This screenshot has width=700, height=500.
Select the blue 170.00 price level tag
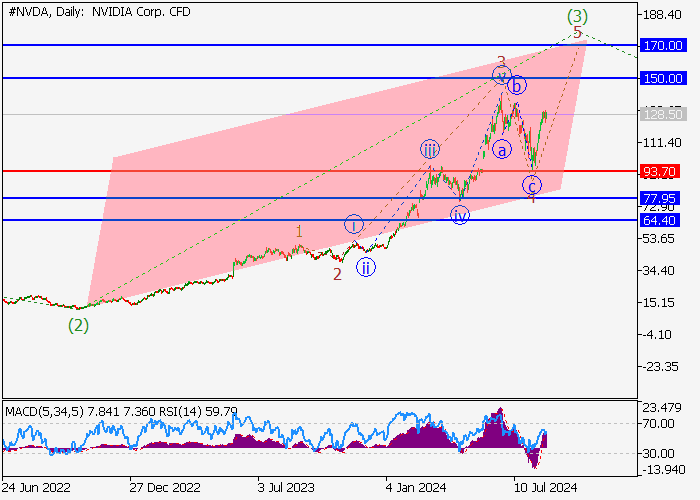663,46
